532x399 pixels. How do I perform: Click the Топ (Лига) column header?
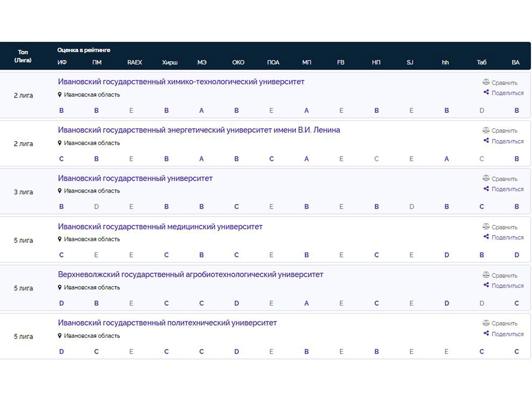pyautogui.click(x=23, y=56)
